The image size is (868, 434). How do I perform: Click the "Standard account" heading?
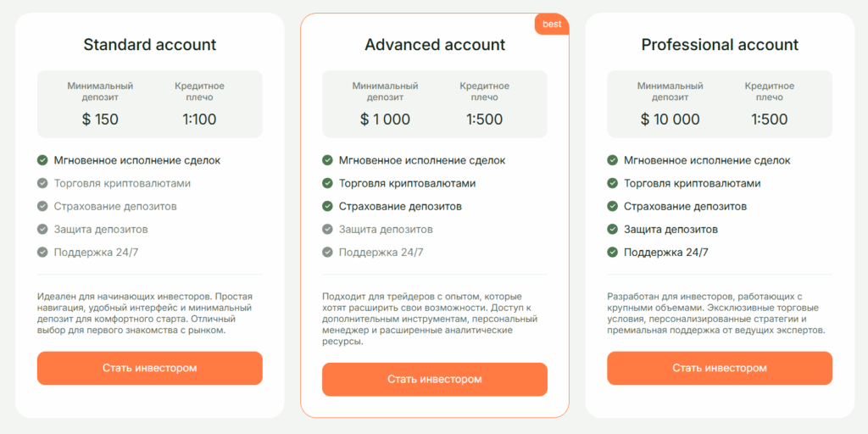[x=149, y=45]
